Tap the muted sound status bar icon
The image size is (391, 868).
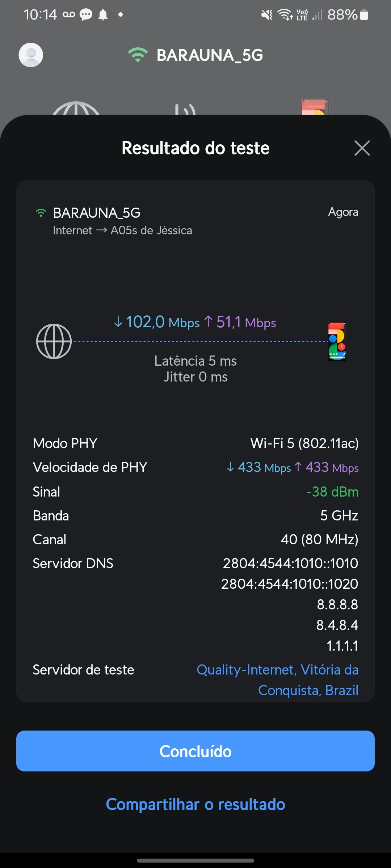[x=267, y=15]
